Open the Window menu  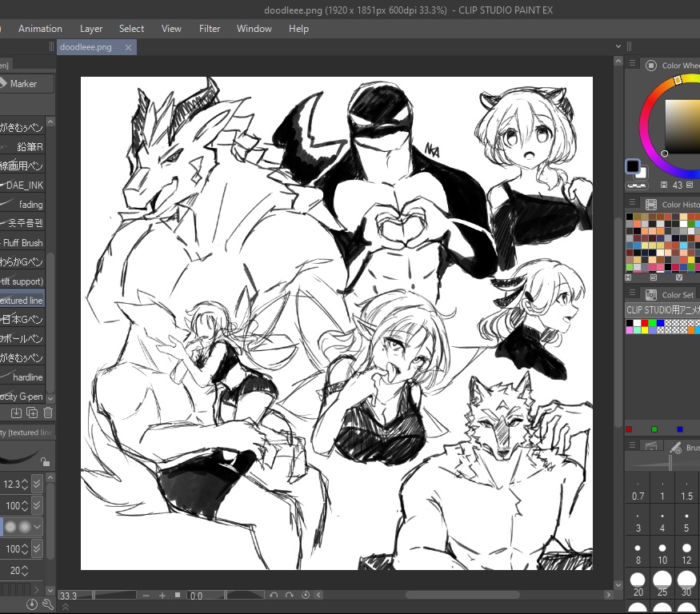click(x=254, y=29)
